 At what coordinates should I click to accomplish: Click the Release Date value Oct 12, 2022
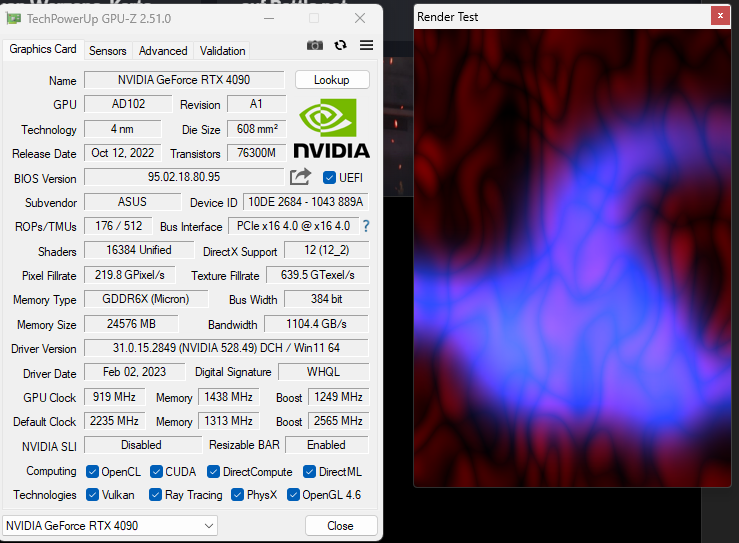pos(123,153)
